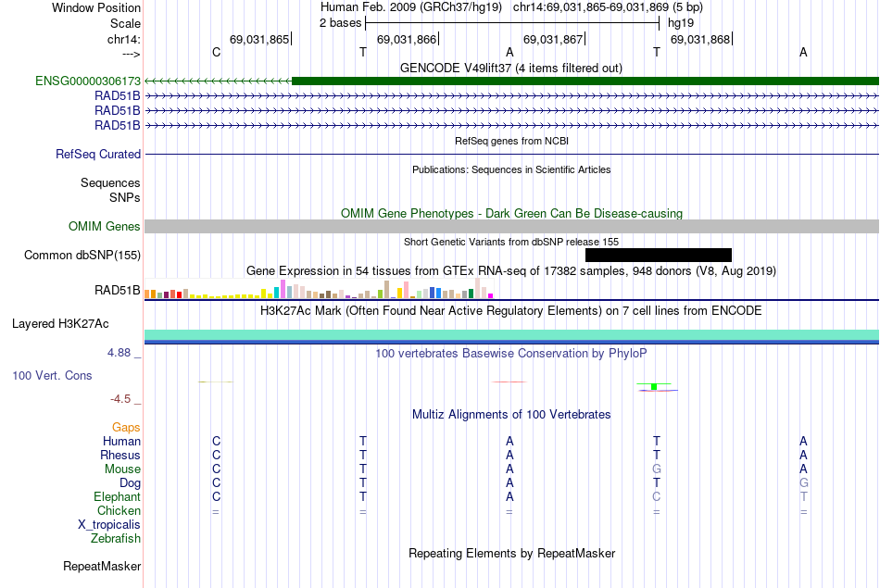Click the RefSeq Curated track label

pos(97,154)
